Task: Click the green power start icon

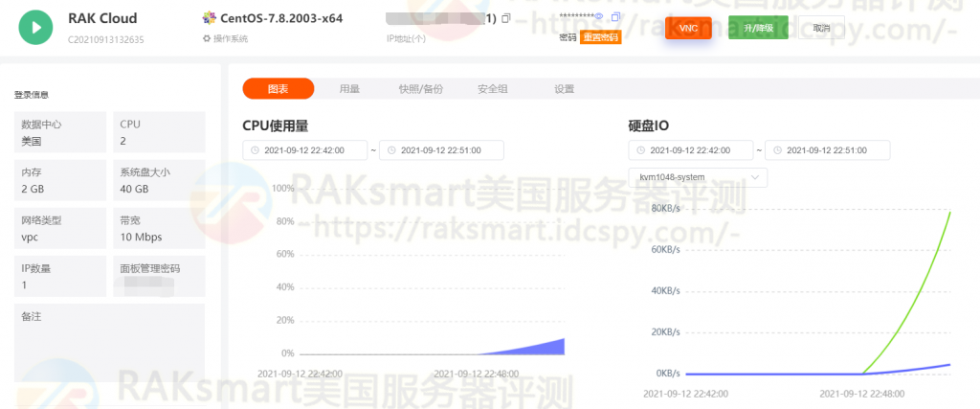Action: point(35,28)
